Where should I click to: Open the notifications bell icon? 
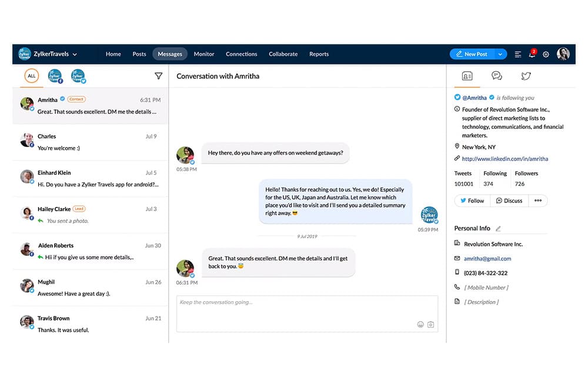532,54
